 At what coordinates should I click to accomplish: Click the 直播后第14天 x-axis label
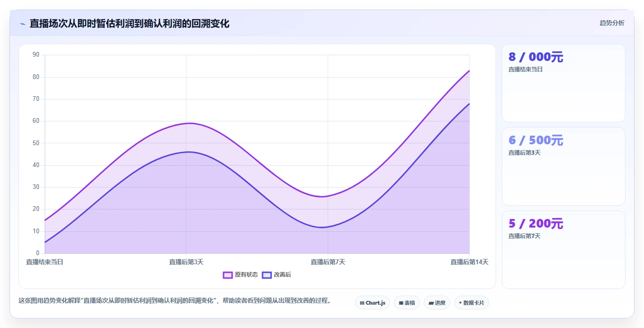coord(469,262)
